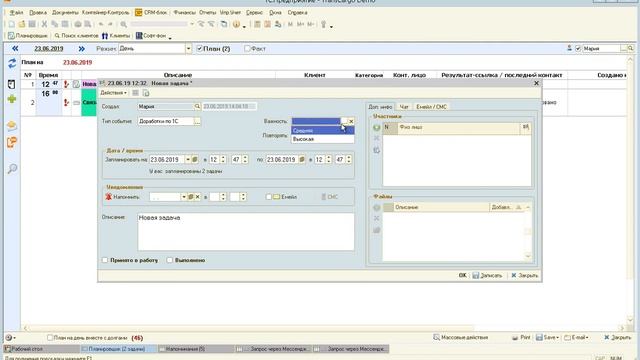
Task: Open the reminder date dropdown arrow
Action: coord(184,197)
